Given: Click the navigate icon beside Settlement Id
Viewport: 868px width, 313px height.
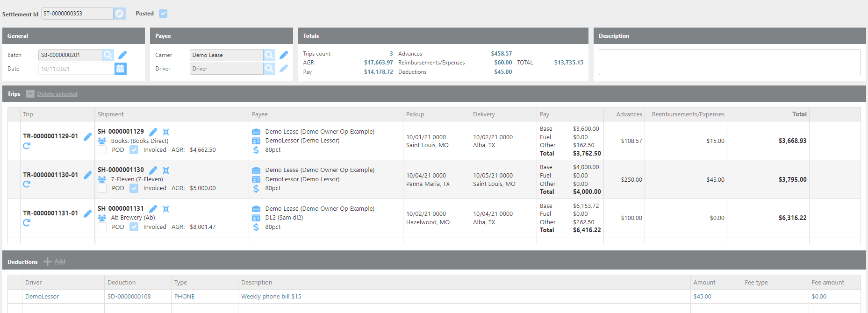Looking at the screenshot, I should tap(120, 14).
